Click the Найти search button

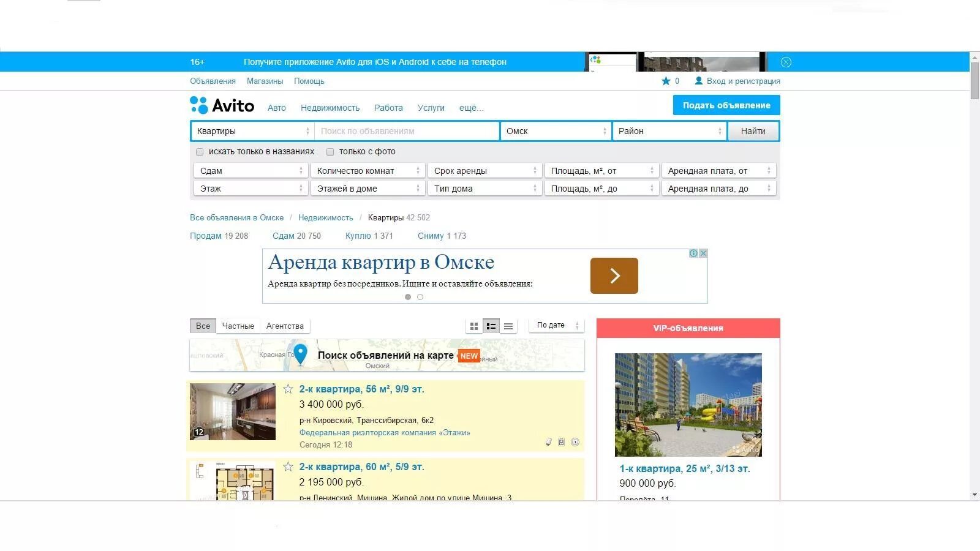(753, 131)
